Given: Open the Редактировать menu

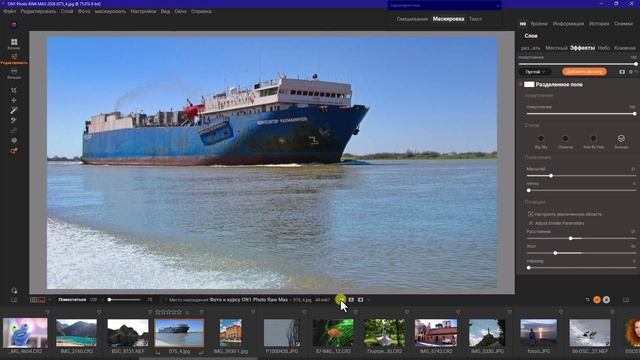Looking at the screenshot, I should point(38,11).
